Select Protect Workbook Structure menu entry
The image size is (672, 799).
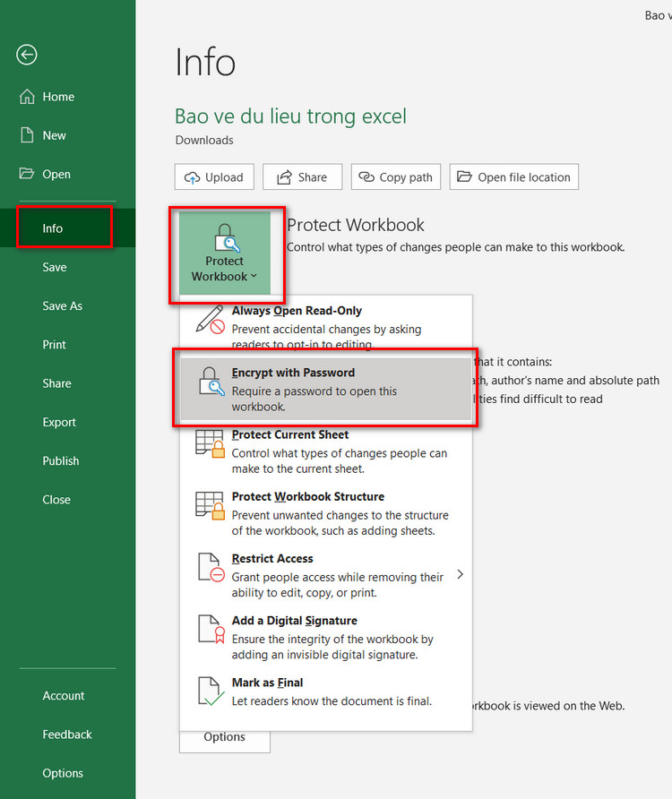click(326, 513)
